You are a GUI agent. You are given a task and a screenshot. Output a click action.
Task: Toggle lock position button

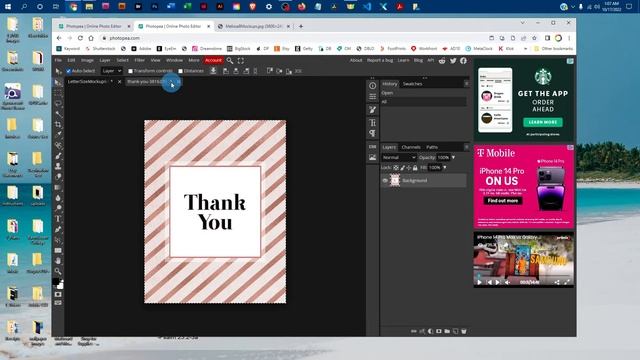(409, 168)
